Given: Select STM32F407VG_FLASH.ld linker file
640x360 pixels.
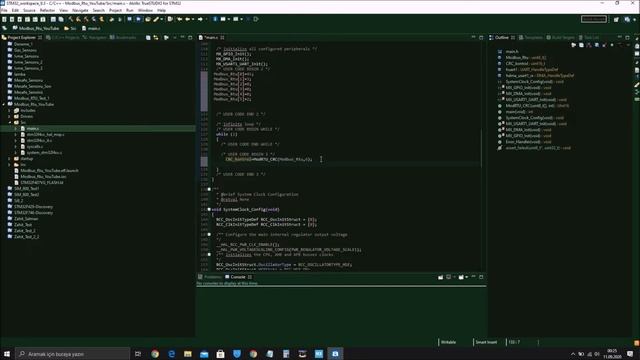Looking at the screenshot, I should [x=42, y=182].
